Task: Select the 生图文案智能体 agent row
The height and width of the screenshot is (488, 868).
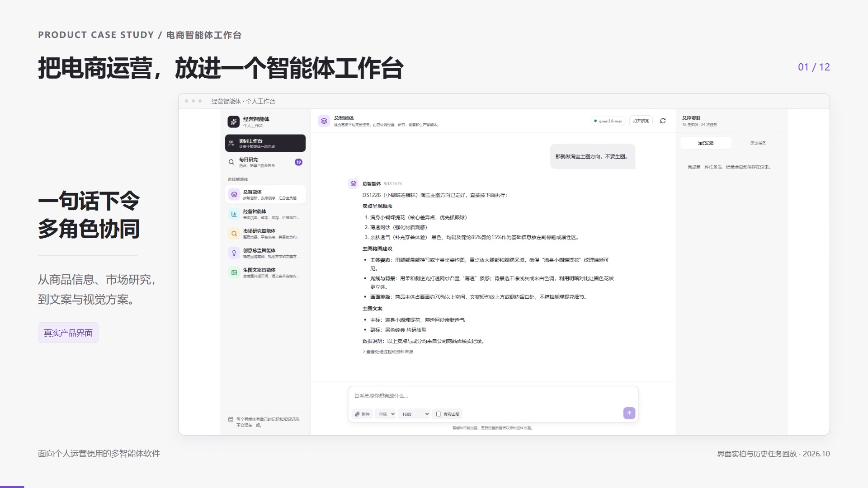Action: (x=265, y=272)
